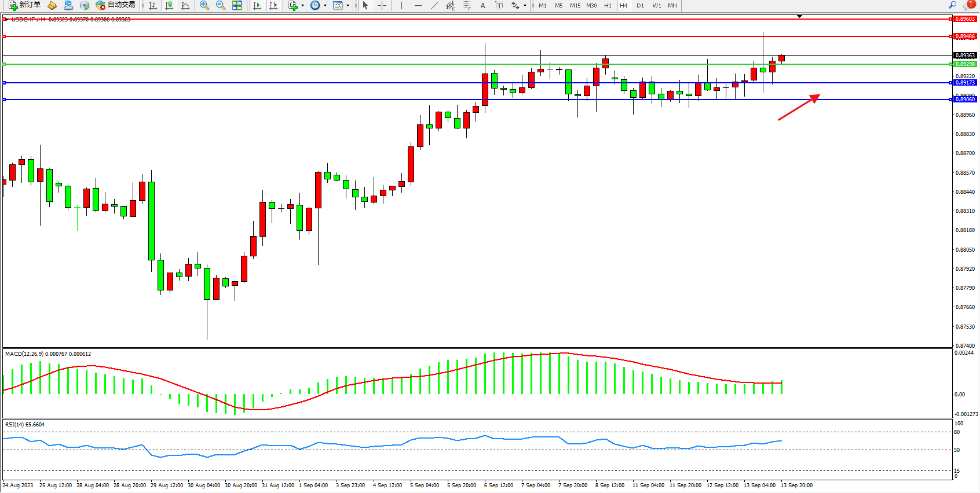
Task: Select the Fibonacci retracement tool
Action: point(466,5)
